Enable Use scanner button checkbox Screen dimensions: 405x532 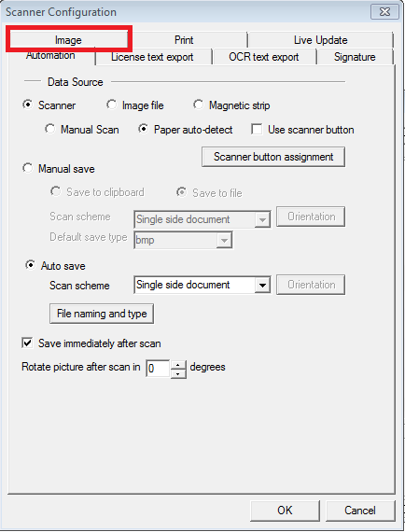point(257,130)
